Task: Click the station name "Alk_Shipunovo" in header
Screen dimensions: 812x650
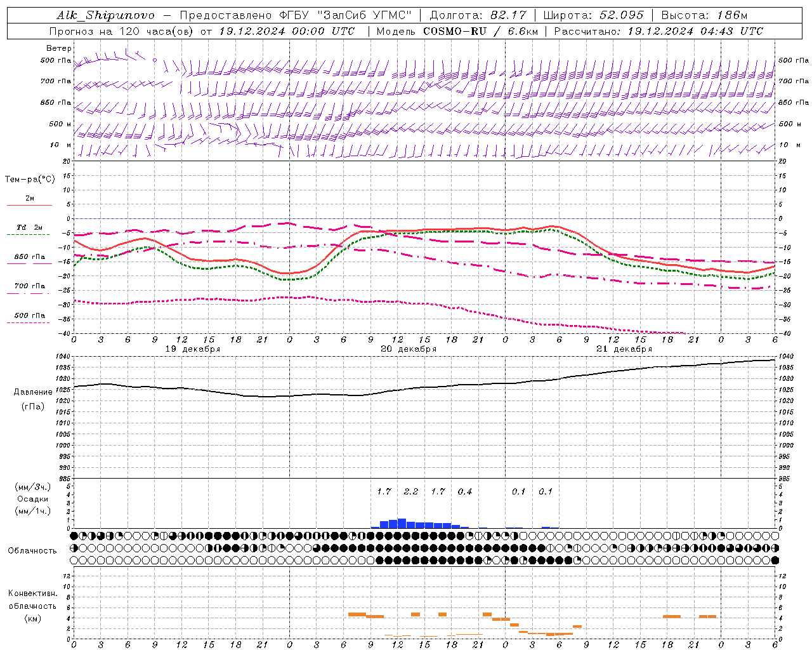Action: pyautogui.click(x=105, y=15)
